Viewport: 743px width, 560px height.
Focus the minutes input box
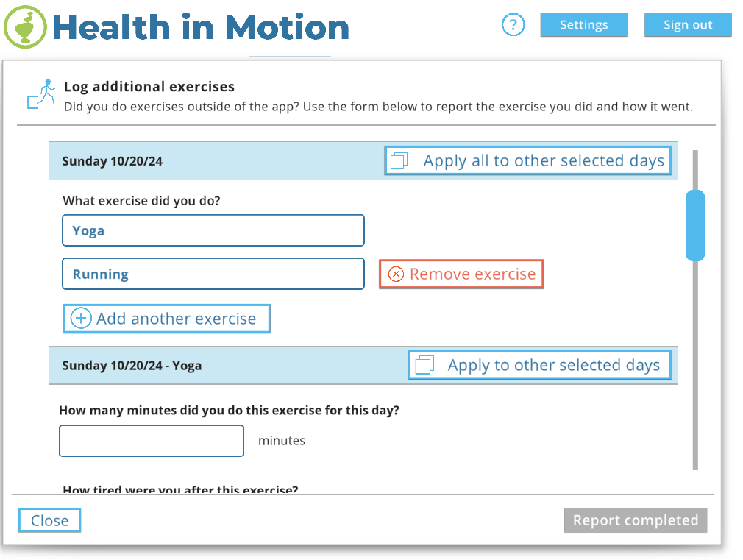pyautogui.click(x=151, y=441)
